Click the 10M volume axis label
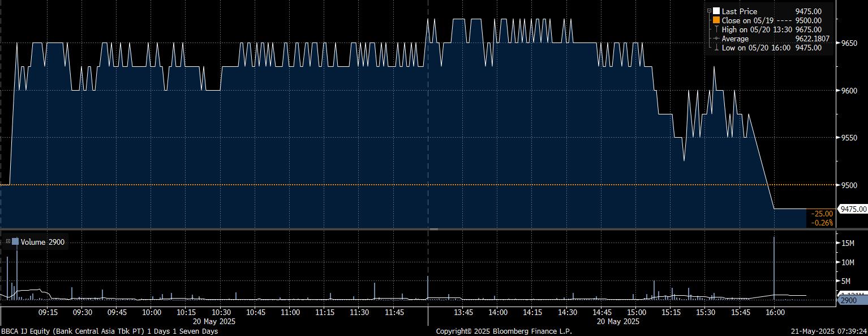This screenshot has width=868, height=336. click(848, 262)
